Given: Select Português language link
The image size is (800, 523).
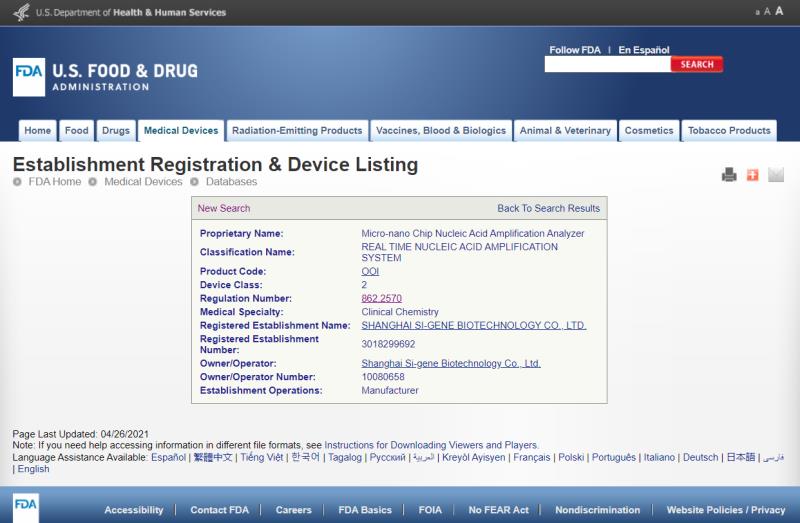Looking at the screenshot, I should point(614,457).
